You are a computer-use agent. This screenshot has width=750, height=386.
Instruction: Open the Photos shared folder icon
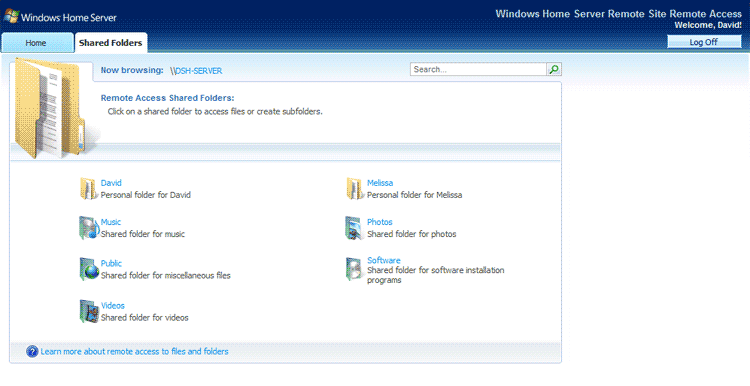354,228
